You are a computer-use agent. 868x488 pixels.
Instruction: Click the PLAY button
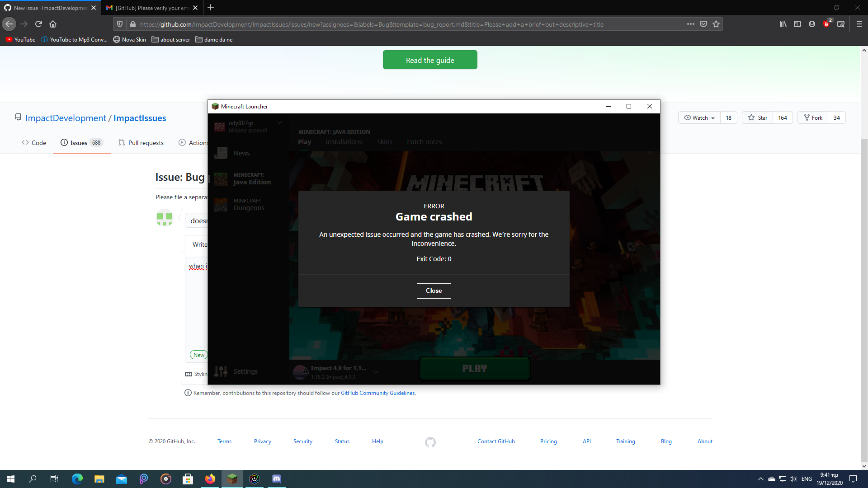click(x=474, y=368)
